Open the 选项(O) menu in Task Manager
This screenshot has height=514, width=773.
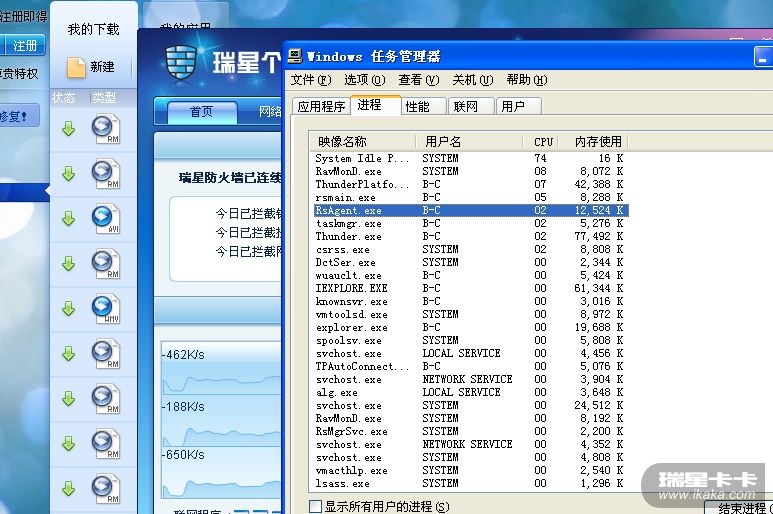(x=364, y=80)
